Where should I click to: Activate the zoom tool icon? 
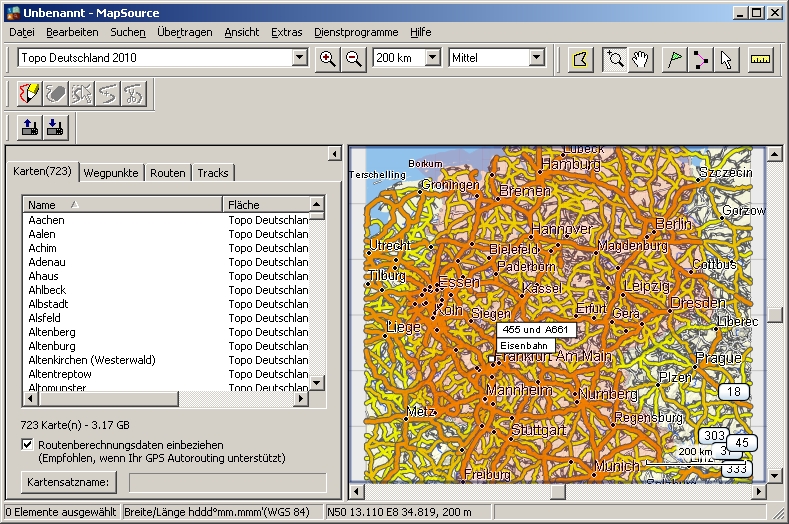point(614,59)
